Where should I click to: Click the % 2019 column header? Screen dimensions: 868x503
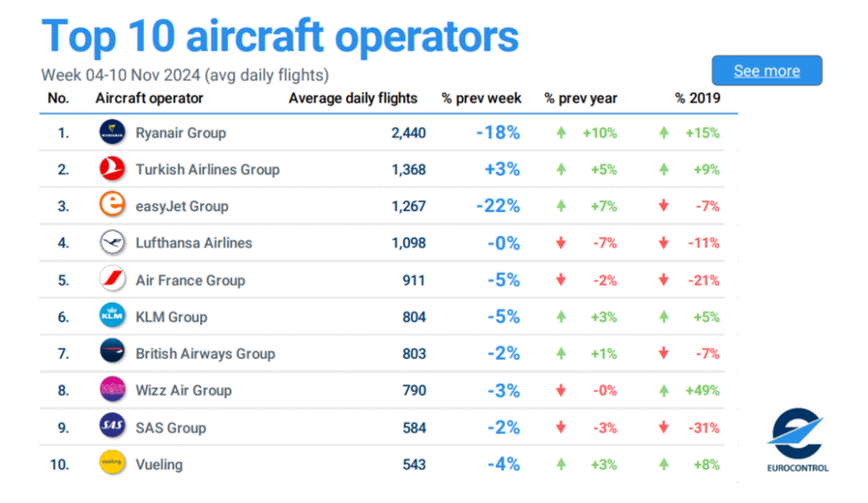pyautogui.click(x=697, y=98)
